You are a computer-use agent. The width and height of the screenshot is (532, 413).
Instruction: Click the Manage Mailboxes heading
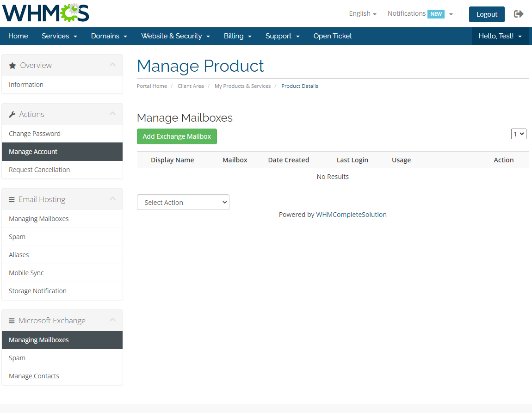(x=185, y=117)
